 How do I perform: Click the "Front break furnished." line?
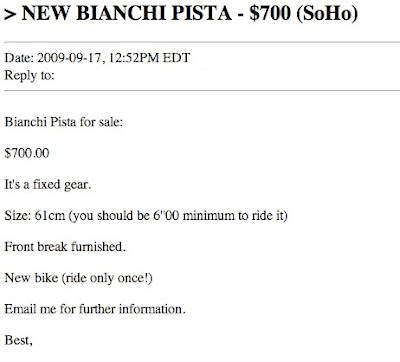point(65,247)
